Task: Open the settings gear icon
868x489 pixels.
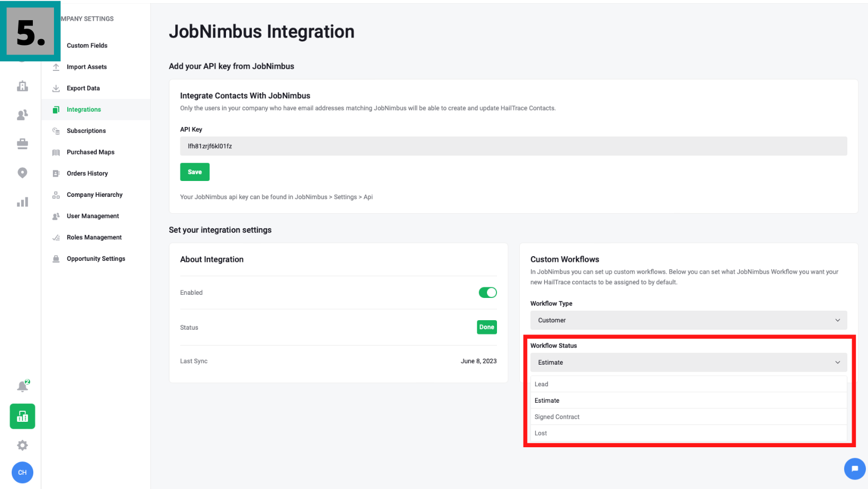Action: pos(22,446)
